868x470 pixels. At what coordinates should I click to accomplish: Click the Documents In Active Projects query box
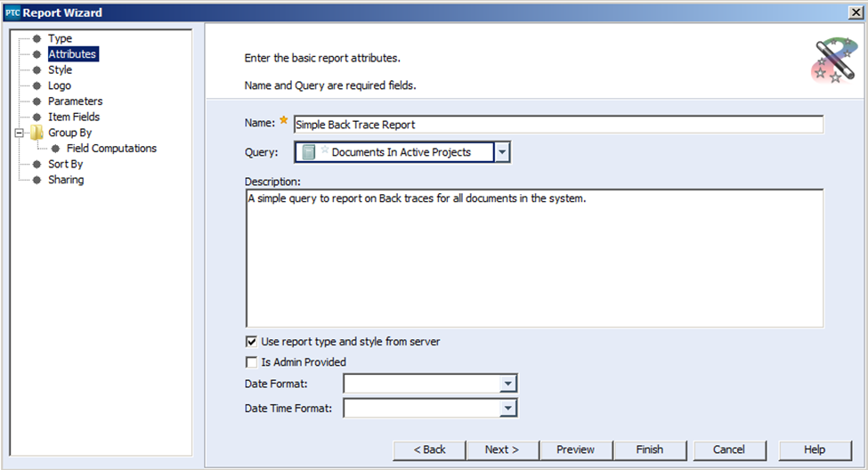pos(394,152)
